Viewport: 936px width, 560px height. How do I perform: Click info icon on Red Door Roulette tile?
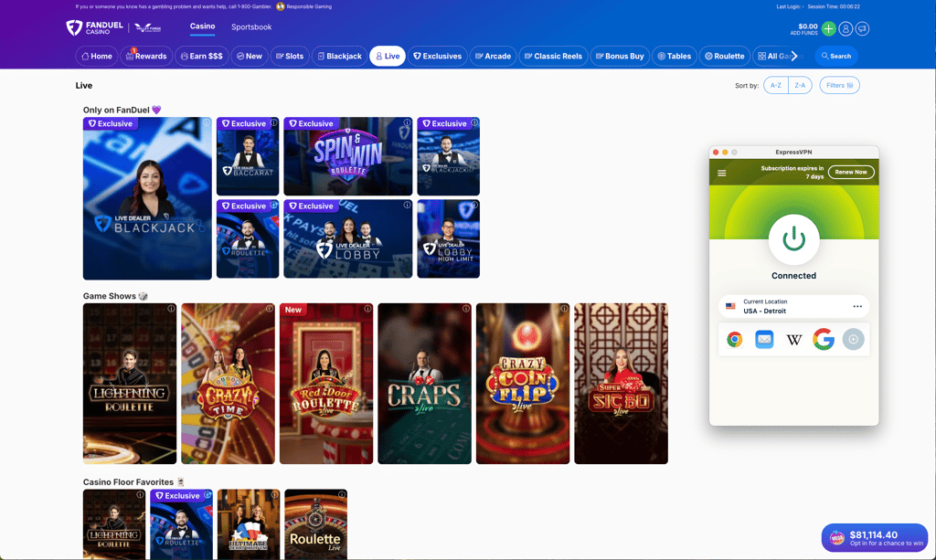coord(367,309)
